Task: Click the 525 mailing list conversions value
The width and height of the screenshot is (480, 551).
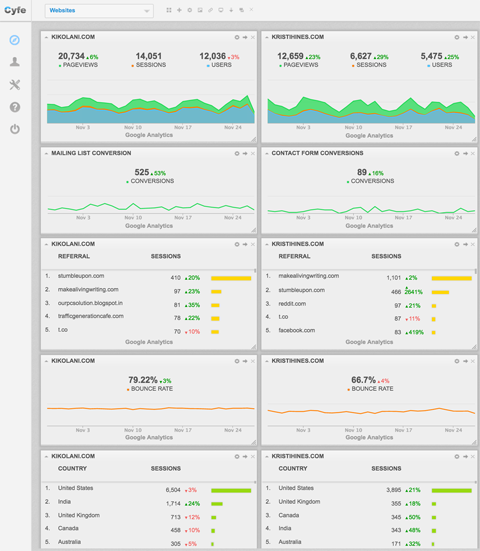Action: click(142, 172)
